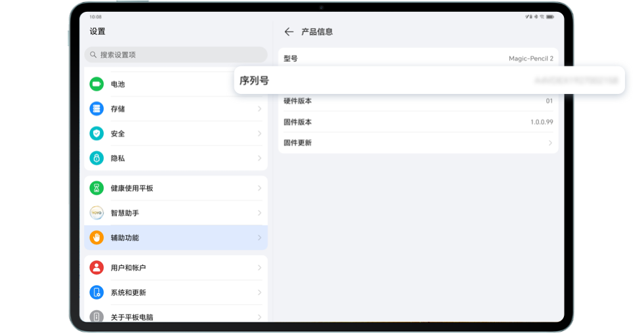Tap the digital wellbeing hourglass icon

tap(97, 189)
